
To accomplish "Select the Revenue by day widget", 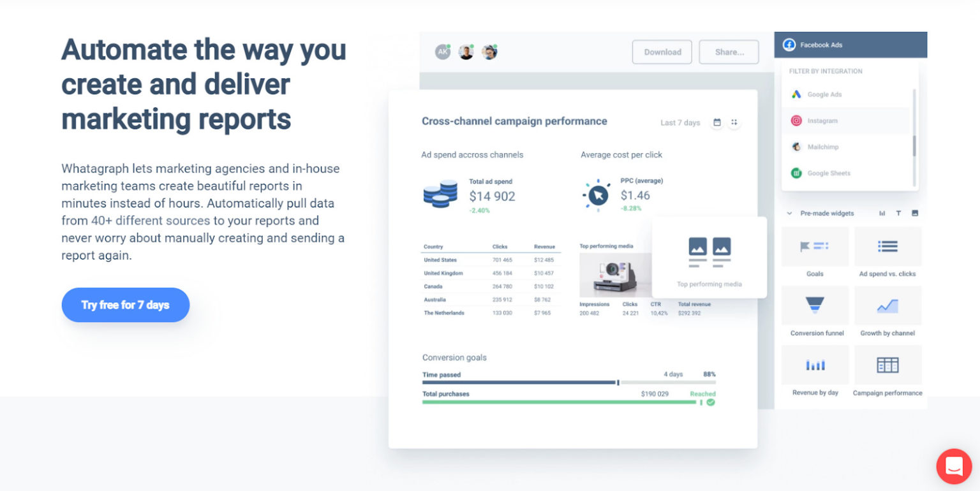I will click(x=815, y=365).
